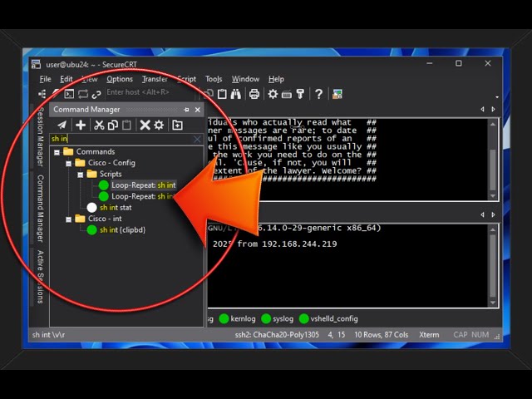Clear the 'sh in' filter text
This screenshot has width=532, height=399.
coord(197,139)
